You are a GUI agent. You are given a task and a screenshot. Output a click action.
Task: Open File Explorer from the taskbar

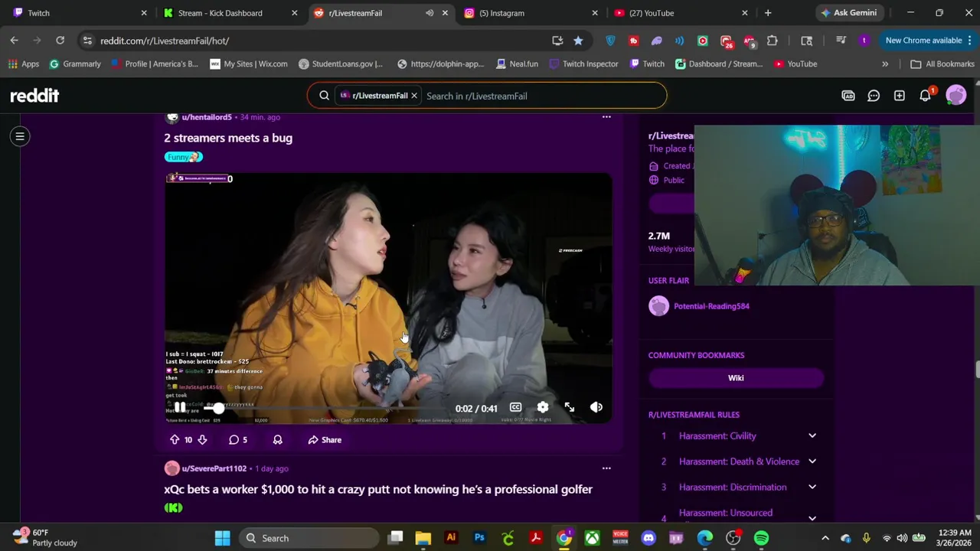point(423,538)
